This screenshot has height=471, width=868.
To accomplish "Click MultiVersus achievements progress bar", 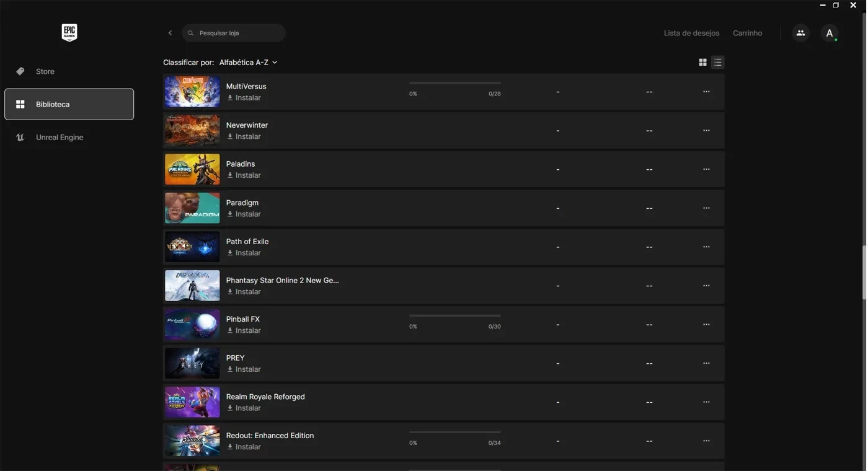I will point(455,83).
